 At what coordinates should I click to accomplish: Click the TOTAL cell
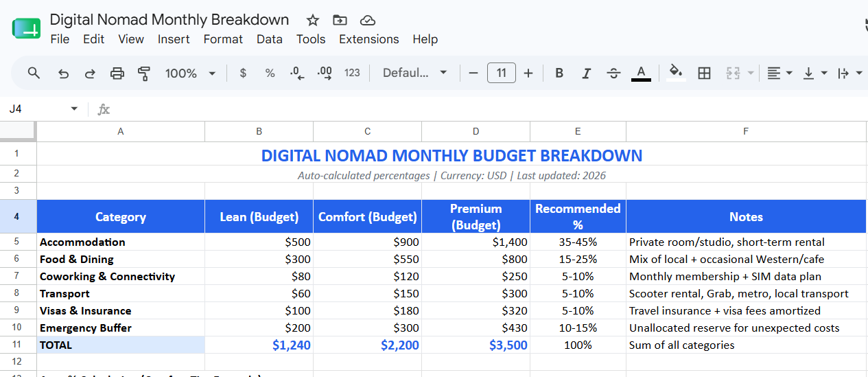pyautogui.click(x=121, y=345)
